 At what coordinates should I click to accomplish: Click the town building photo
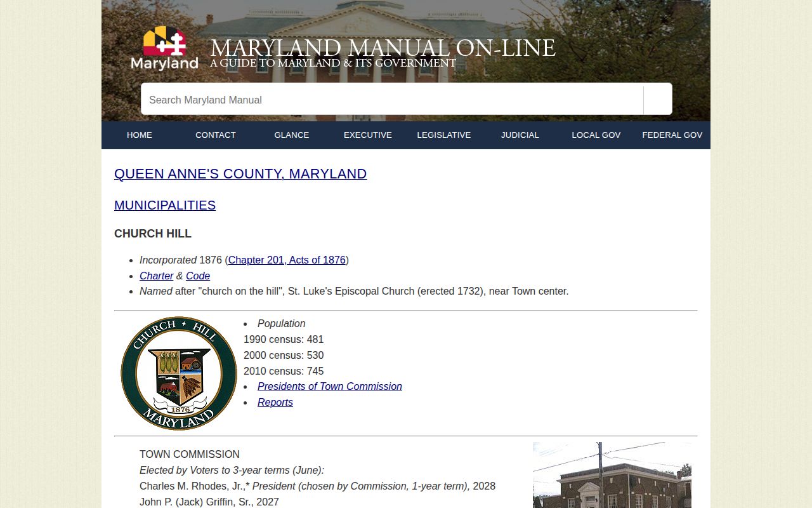pyautogui.click(x=612, y=475)
